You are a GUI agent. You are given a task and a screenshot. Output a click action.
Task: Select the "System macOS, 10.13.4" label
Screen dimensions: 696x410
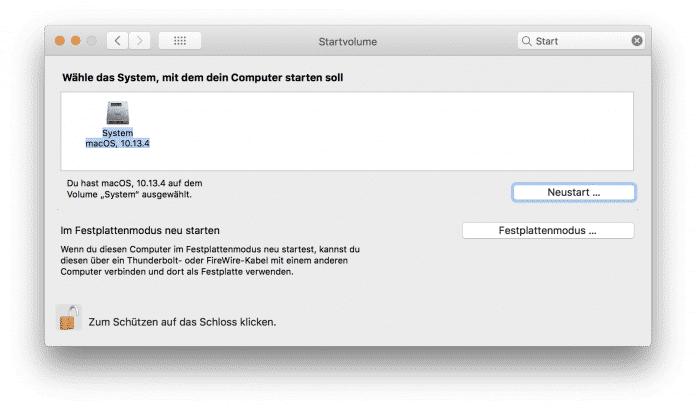[117, 138]
